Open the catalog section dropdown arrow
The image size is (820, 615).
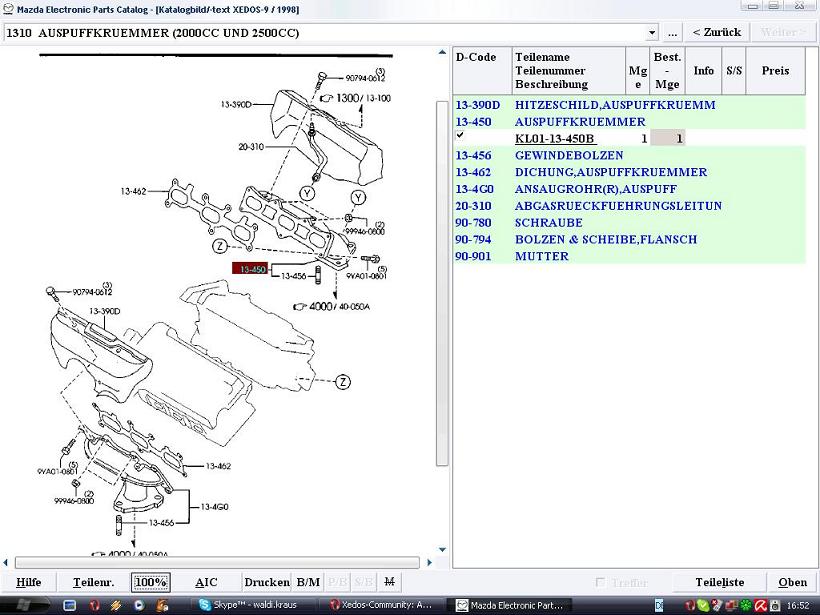(x=651, y=33)
